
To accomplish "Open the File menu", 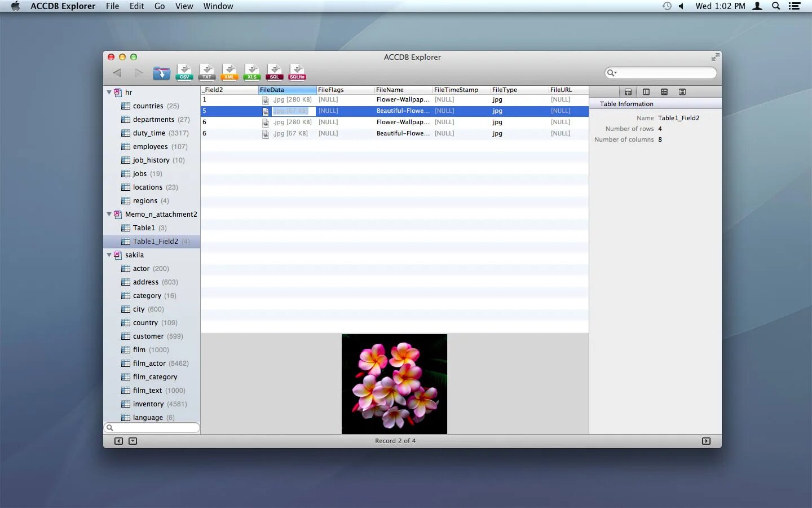I will (x=112, y=6).
